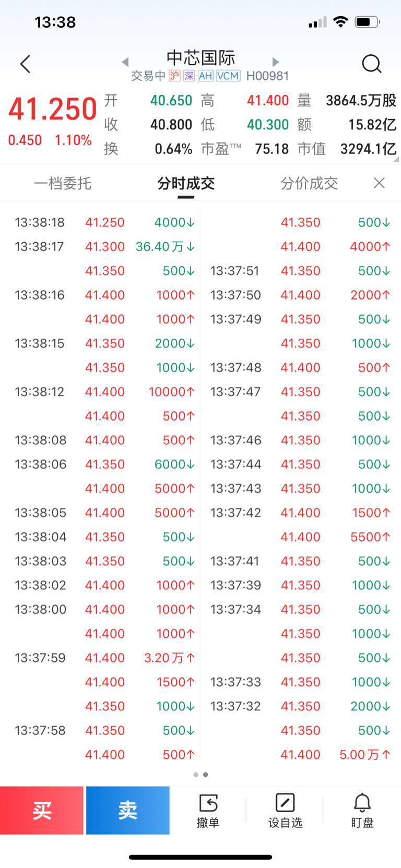Viewport: 401px width, 868px height.
Task: Select the 分时成交 tab
Action: [186, 183]
